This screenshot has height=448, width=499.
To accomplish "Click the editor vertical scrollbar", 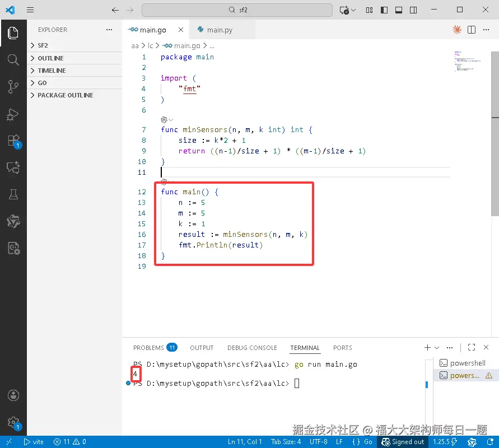I will click(495, 134).
